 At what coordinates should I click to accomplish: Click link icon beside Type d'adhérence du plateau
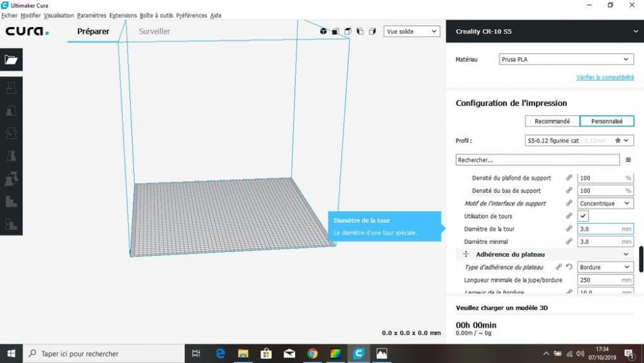558,267
